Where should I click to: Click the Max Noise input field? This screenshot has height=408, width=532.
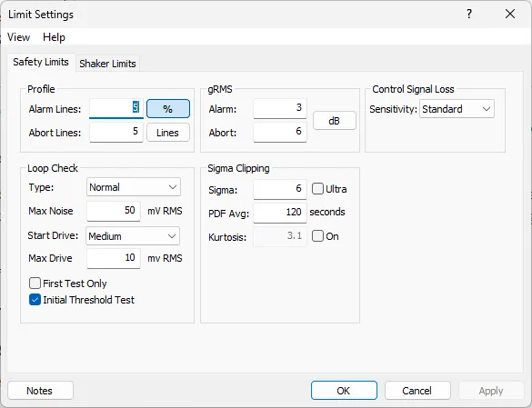[114, 211]
